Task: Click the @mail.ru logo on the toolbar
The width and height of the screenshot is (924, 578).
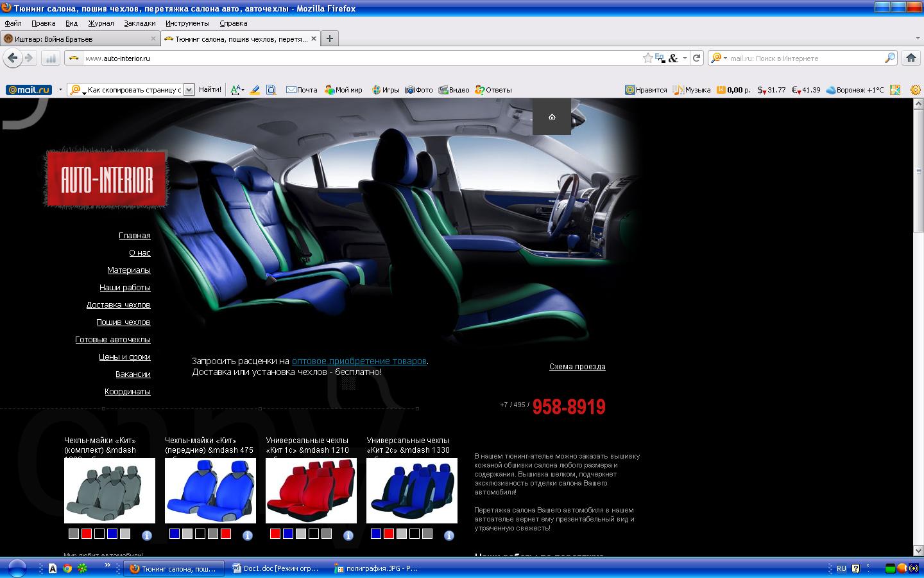Action: (x=29, y=90)
